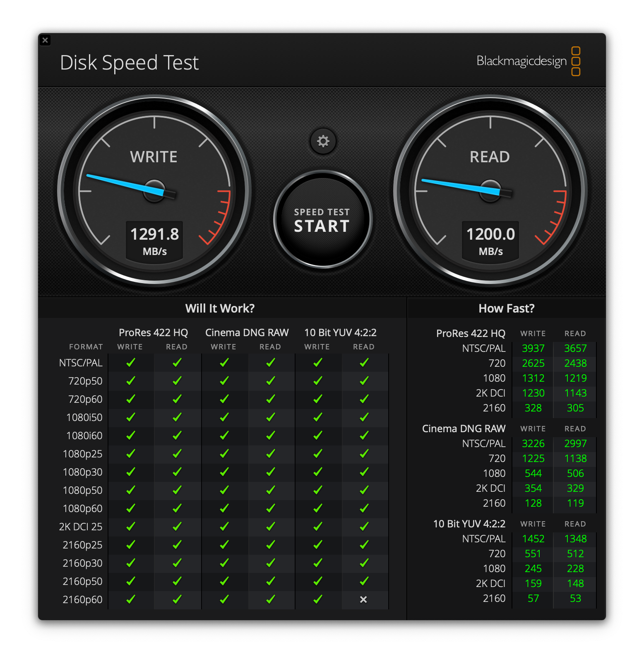644x664 pixels.
Task: Click 1080p30 ProRes 422 HQ write checkmark
Action: [x=131, y=472]
